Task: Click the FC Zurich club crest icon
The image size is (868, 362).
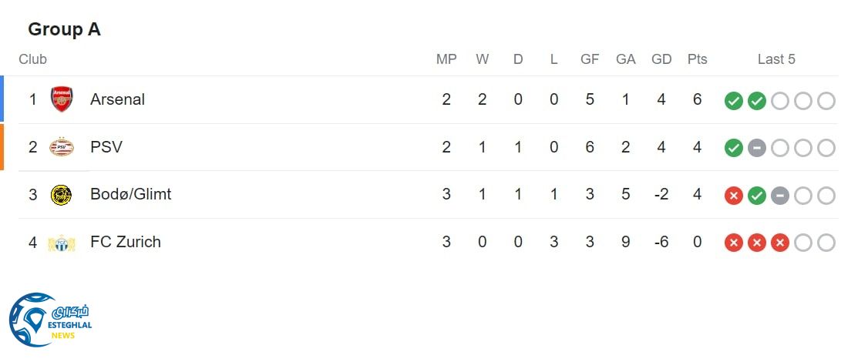Action: pos(62,243)
